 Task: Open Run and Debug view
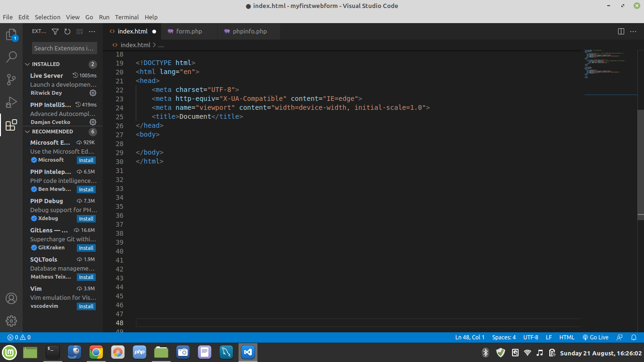[x=11, y=102]
